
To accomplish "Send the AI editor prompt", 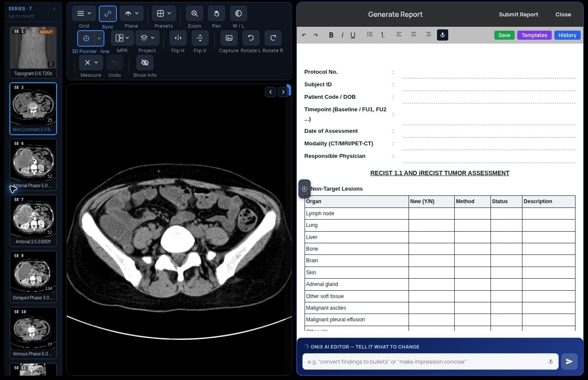I will [569, 361].
